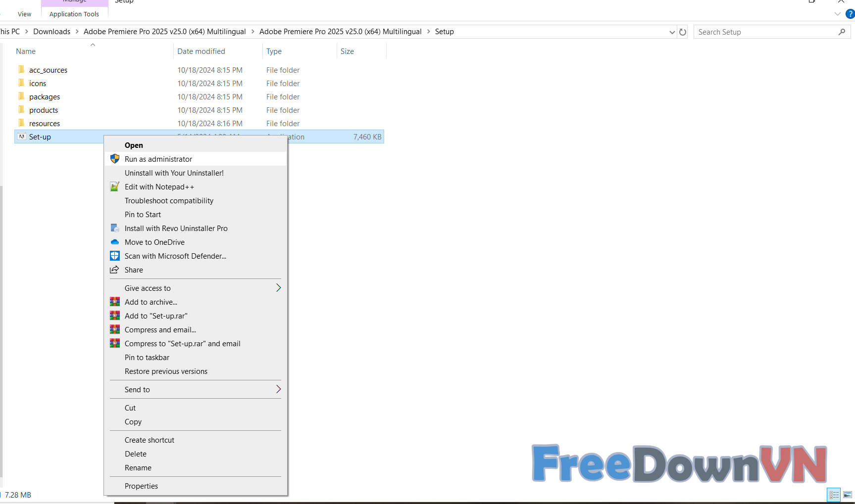Switch to the details view toggle

(834, 495)
